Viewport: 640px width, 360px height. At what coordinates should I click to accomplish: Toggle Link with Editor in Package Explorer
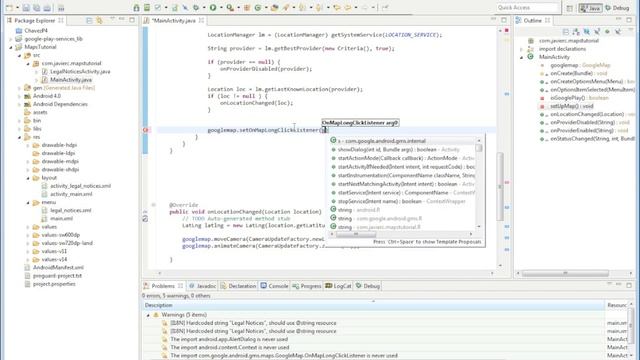[99, 20]
